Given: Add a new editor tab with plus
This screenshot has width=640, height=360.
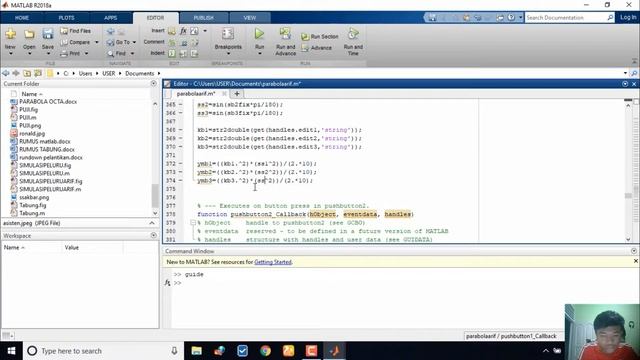Looking at the screenshot, I should pos(237,94).
